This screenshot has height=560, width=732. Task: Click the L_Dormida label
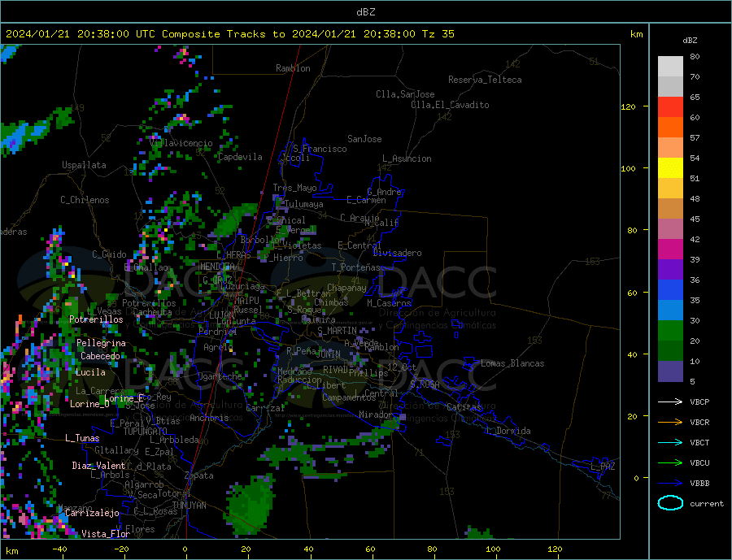click(x=509, y=431)
